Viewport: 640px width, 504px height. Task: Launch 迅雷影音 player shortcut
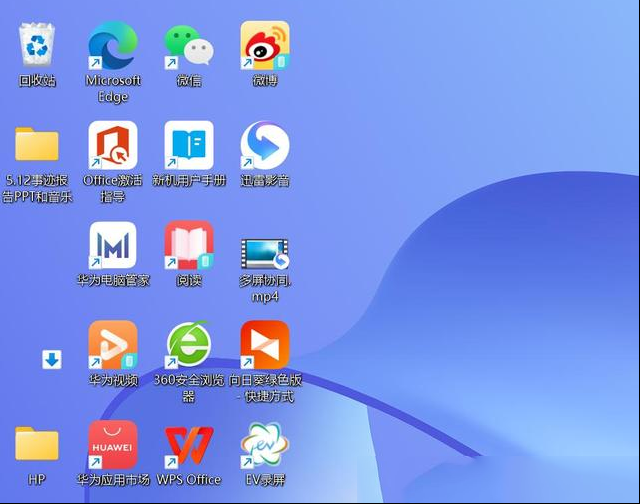[x=265, y=145]
